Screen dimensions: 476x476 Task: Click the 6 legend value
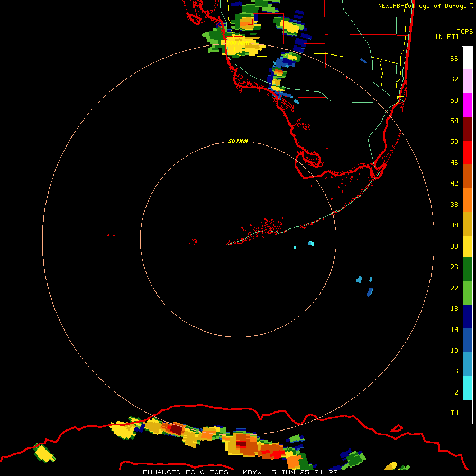(x=456, y=371)
